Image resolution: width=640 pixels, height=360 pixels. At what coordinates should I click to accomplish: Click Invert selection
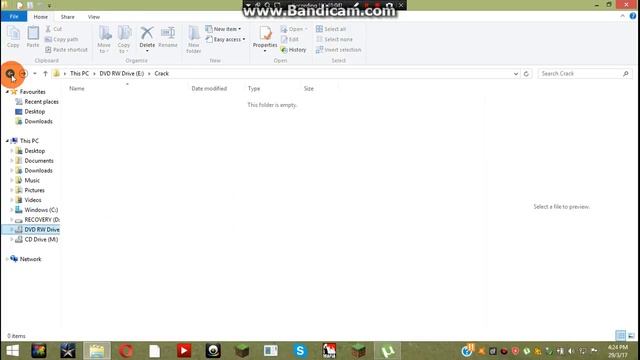[x=338, y=49]
